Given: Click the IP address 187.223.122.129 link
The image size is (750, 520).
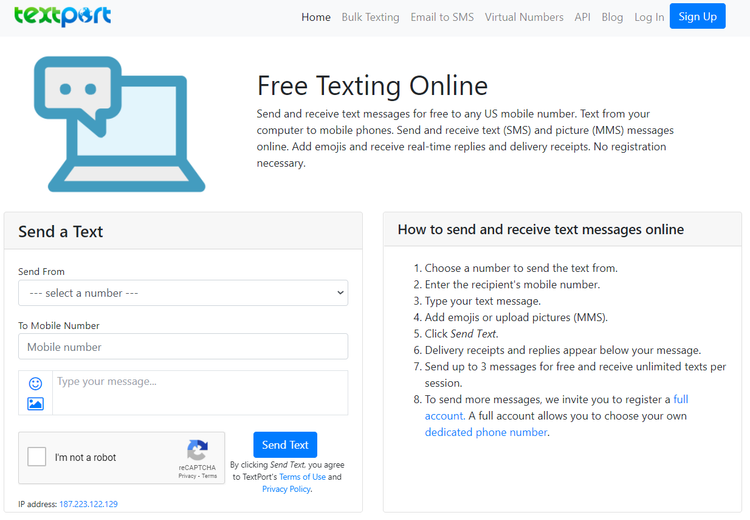Looking at the screenshot, I should (x=88, y=504).
